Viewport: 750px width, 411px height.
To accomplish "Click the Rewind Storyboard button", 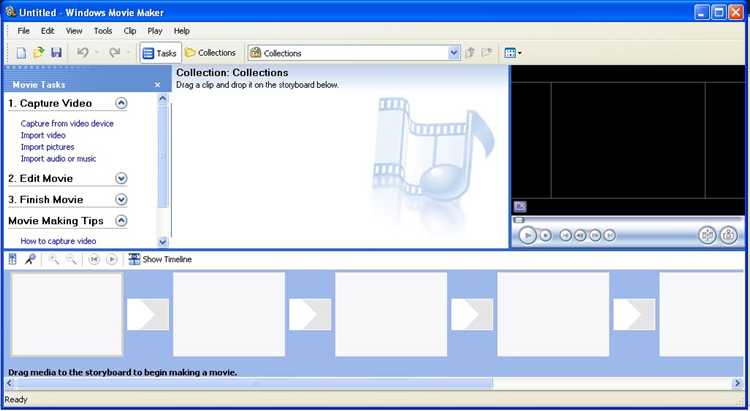I will pyautogui.click(x=94, y=259).
